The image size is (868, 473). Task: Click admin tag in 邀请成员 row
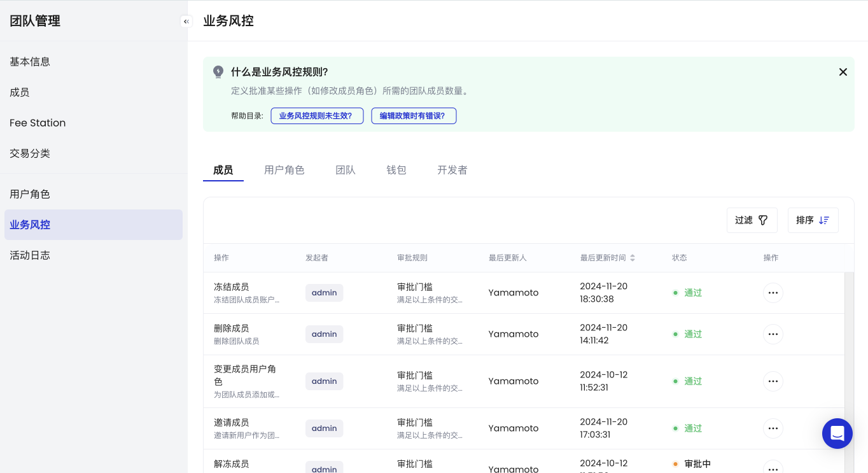tap(324, 428)
